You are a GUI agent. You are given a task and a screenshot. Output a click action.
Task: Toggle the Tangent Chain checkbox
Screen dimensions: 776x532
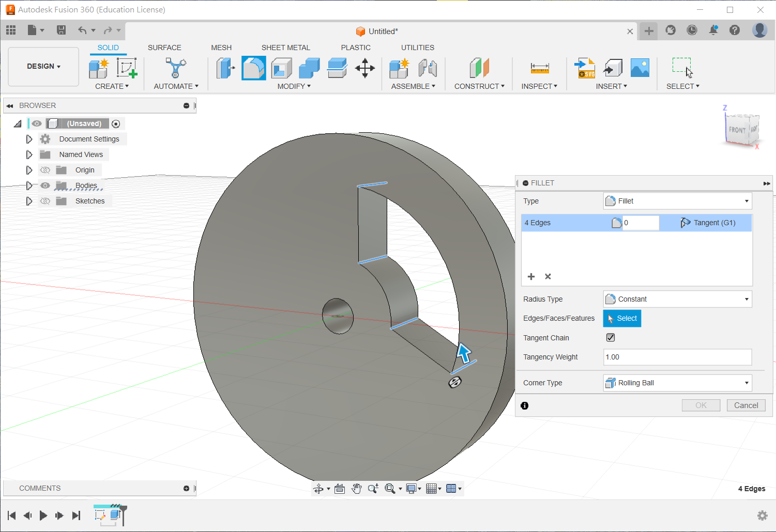611,338
